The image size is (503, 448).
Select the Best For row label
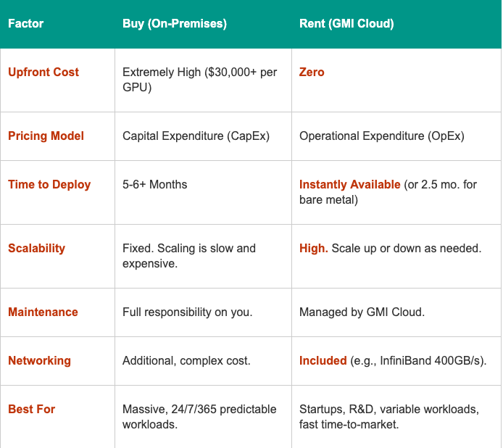click(31, 409)
